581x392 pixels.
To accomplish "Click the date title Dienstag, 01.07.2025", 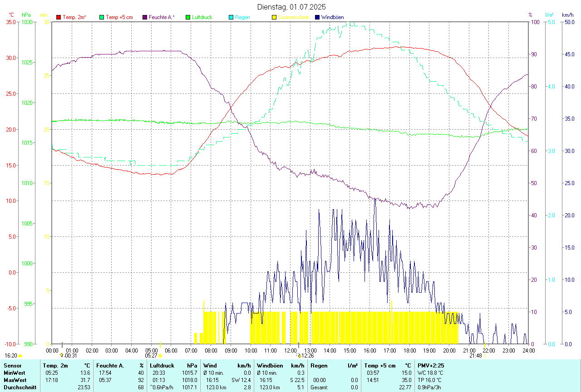I will pos(291,7).
